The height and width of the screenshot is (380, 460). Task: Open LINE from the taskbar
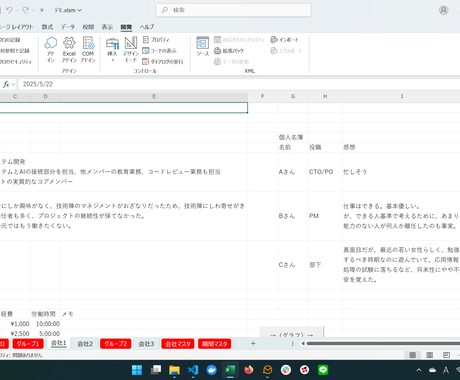coord(323,370)
